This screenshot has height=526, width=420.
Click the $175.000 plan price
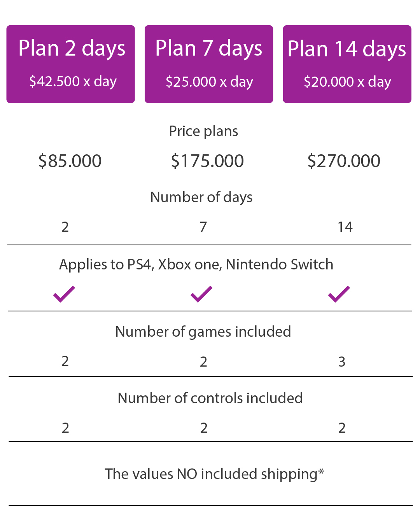pos(207,161)
